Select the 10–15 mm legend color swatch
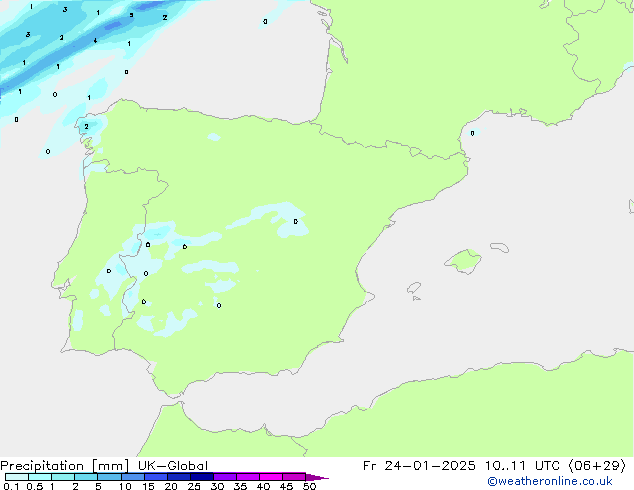This screenshot has width=634, height=490. point(133,477)
